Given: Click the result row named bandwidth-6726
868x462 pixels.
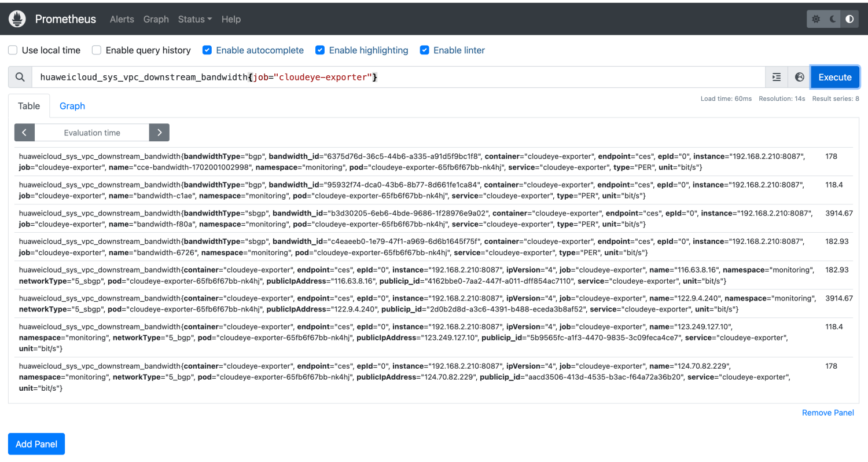Looking at the screenshot, I should point(434,247).
